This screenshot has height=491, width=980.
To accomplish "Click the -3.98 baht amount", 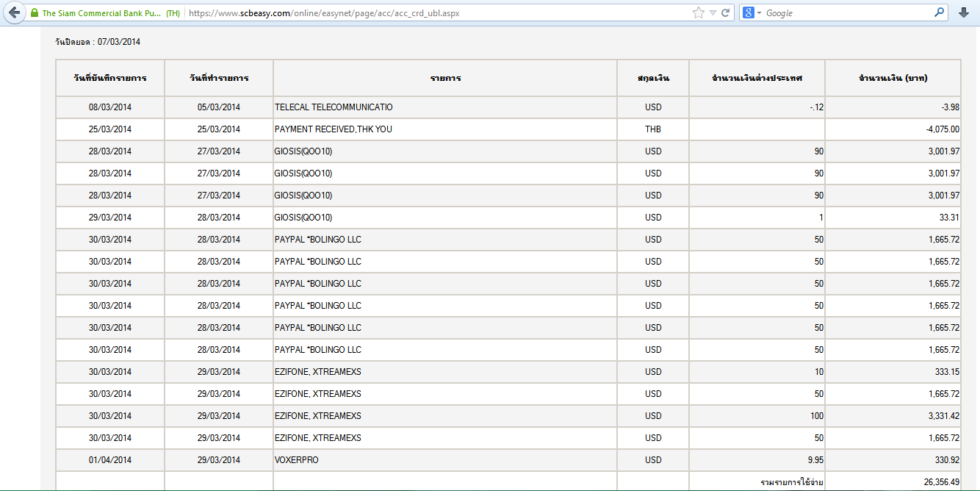I will click(950, 107).
